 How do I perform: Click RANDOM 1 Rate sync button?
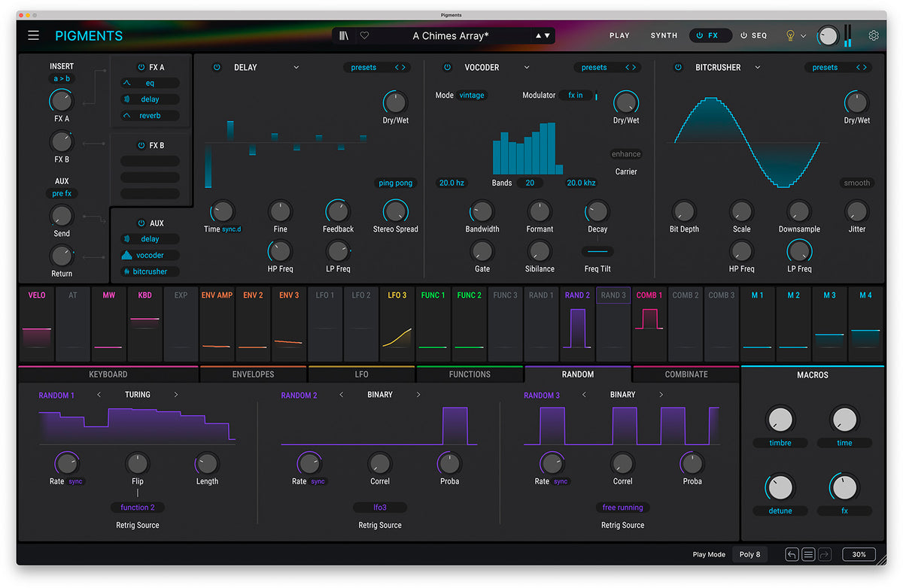[75, 481]
